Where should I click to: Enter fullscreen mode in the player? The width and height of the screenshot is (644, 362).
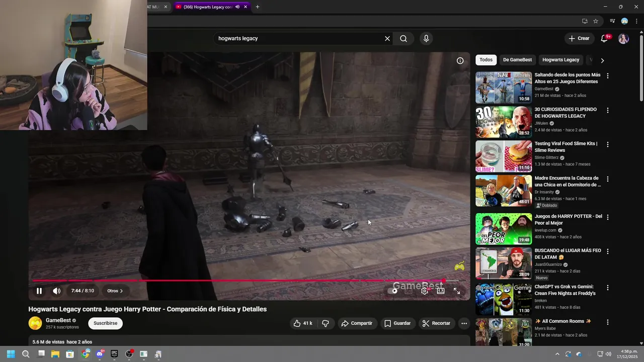[457, 291]
